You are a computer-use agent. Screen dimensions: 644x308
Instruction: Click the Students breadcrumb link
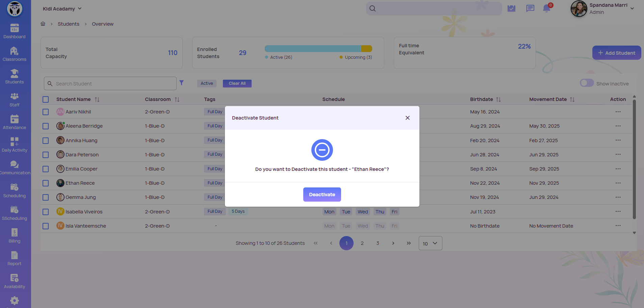click(x=69, y=24)
